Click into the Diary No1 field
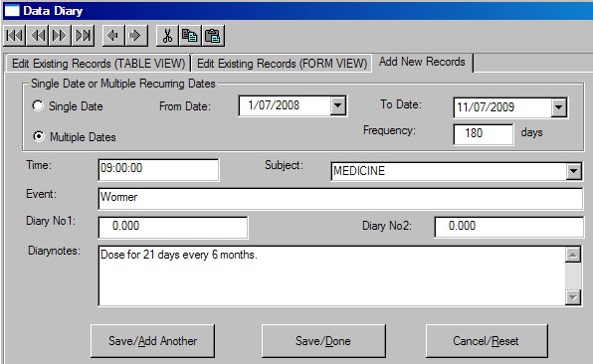593x364 pixels. [173, 227]
